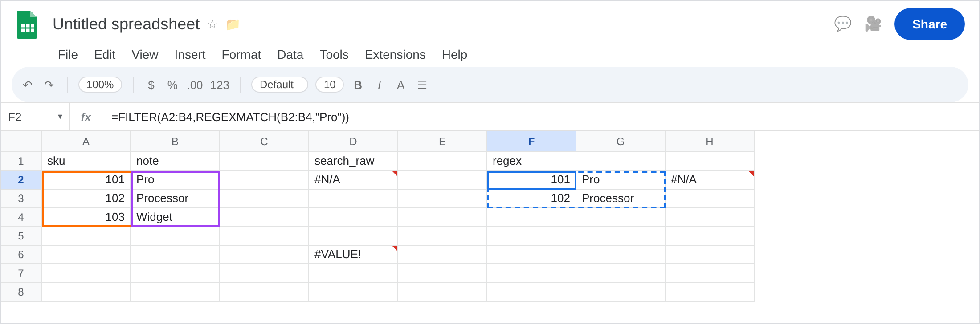The width and height of the screenshot is (980, 324).
Task: Select the #VALUE! cell
Action: [353, 255]
